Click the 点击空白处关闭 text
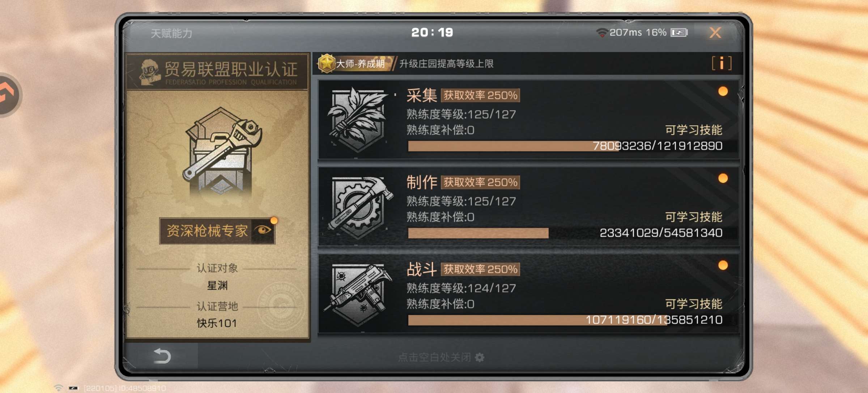 [x=434, y=357]
